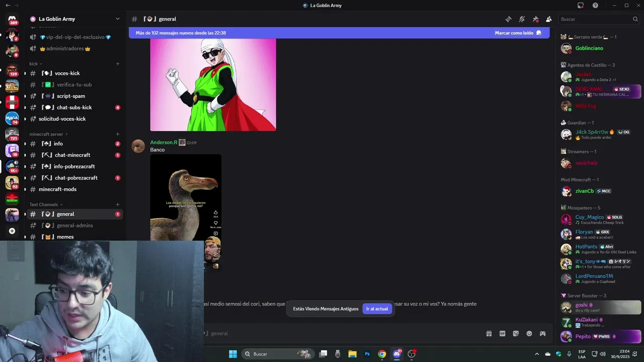Open the Threads icon in channel header

[509, 19]
